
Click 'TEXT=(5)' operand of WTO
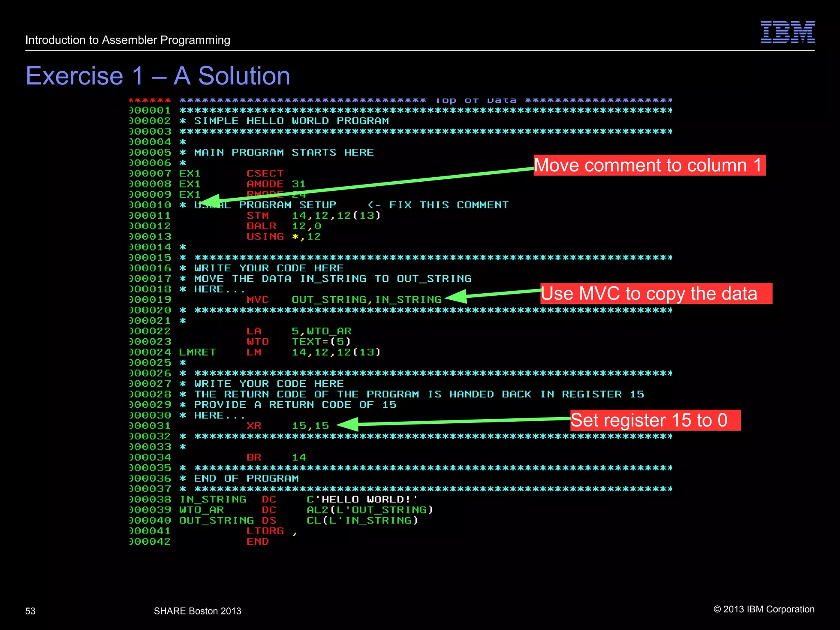(321, 342)
